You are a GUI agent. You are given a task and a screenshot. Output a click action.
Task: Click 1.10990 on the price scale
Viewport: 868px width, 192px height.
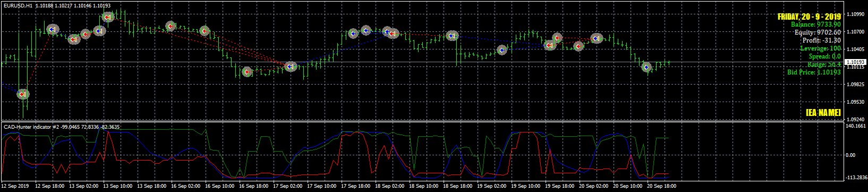[856, 14]
